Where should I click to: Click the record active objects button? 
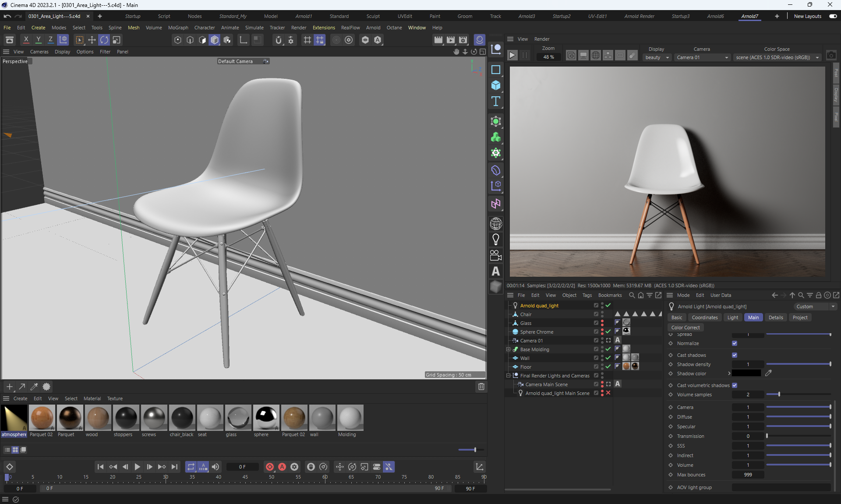click(x=270, y=467)
